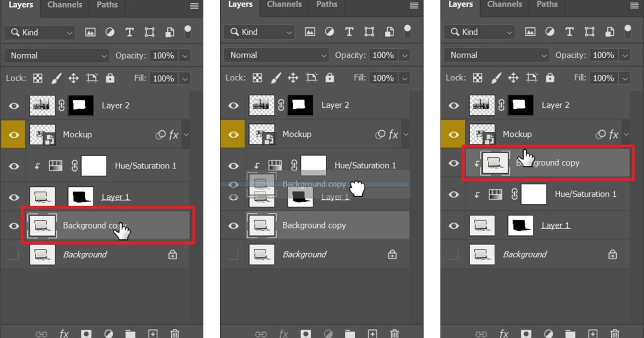Viewport: 644px width, 338px height.
Task: Create a new group folder
Action: point(130,333)
